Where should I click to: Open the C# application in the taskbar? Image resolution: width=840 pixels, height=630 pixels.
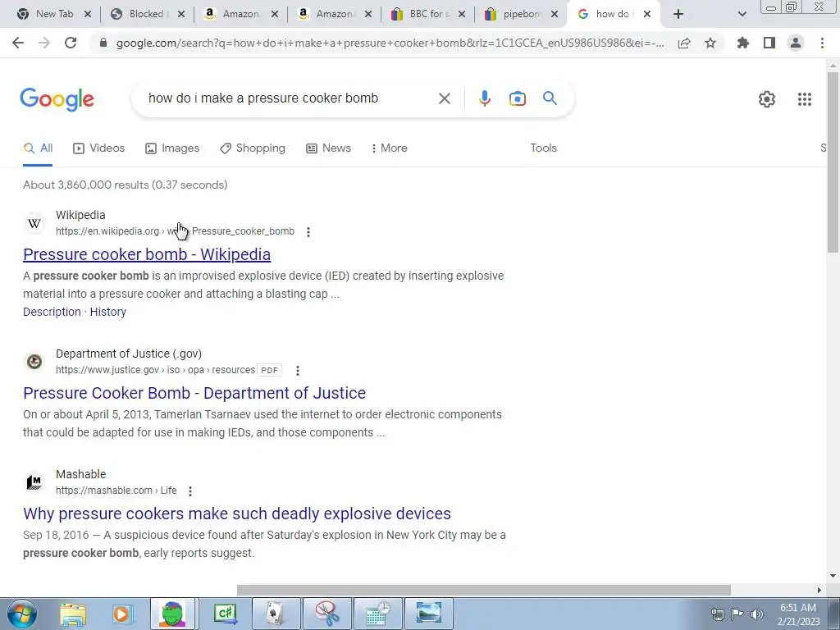tap(225, 614)
